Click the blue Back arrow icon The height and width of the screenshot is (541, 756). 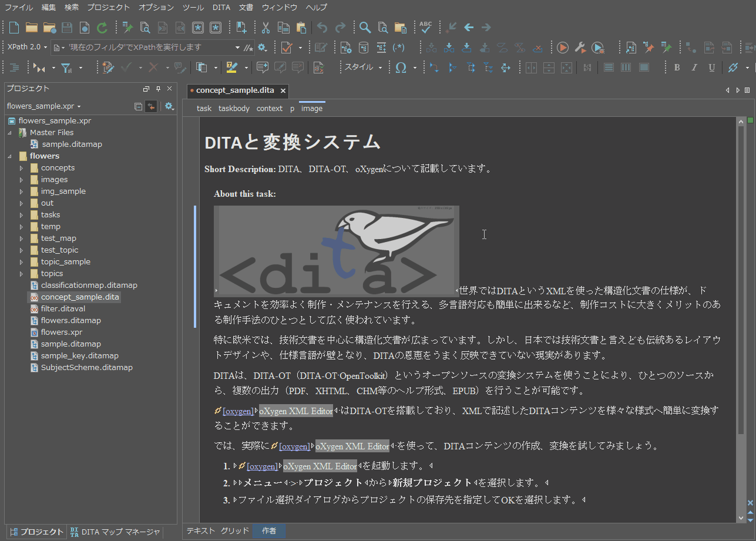469,28
